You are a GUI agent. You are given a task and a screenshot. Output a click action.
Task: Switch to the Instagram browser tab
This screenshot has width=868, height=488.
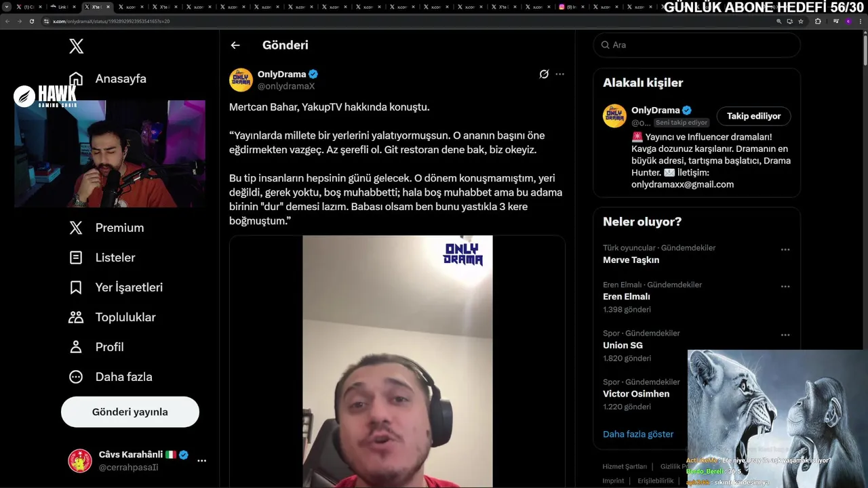572,7
